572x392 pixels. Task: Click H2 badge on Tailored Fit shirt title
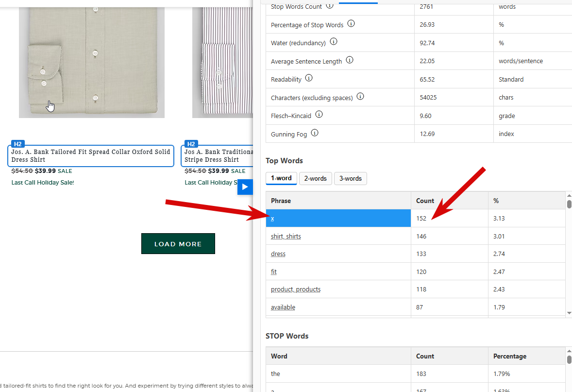[x=17, y=144]
